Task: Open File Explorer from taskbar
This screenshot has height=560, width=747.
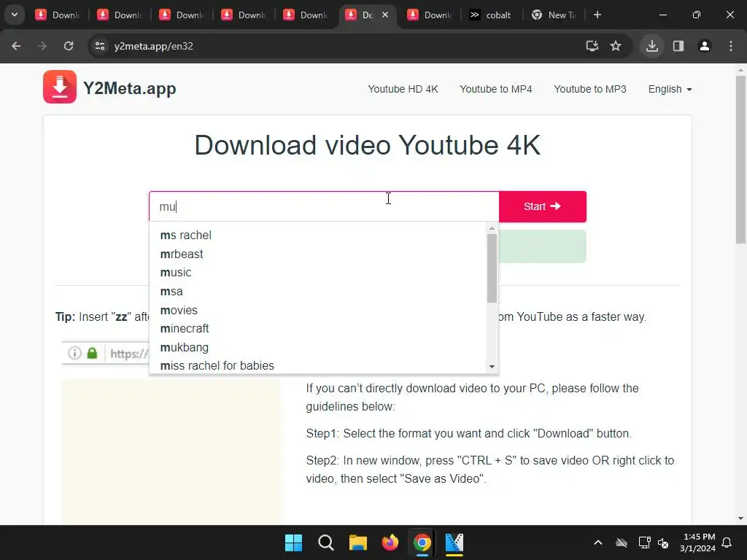Action: [357, 542]
